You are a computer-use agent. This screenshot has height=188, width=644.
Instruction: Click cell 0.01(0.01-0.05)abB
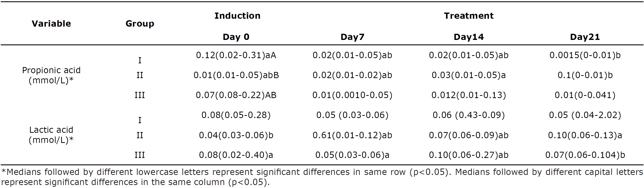point(236,75)
